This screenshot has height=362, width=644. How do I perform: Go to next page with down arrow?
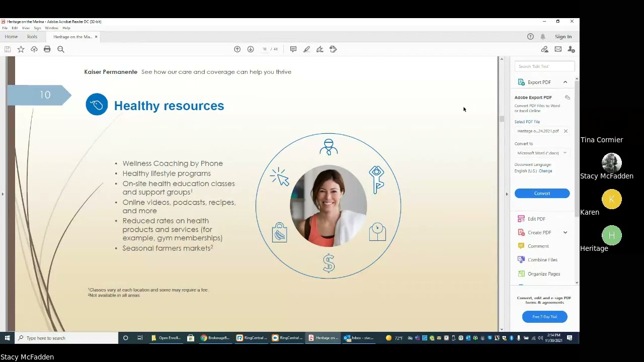(x=251, y=49)
